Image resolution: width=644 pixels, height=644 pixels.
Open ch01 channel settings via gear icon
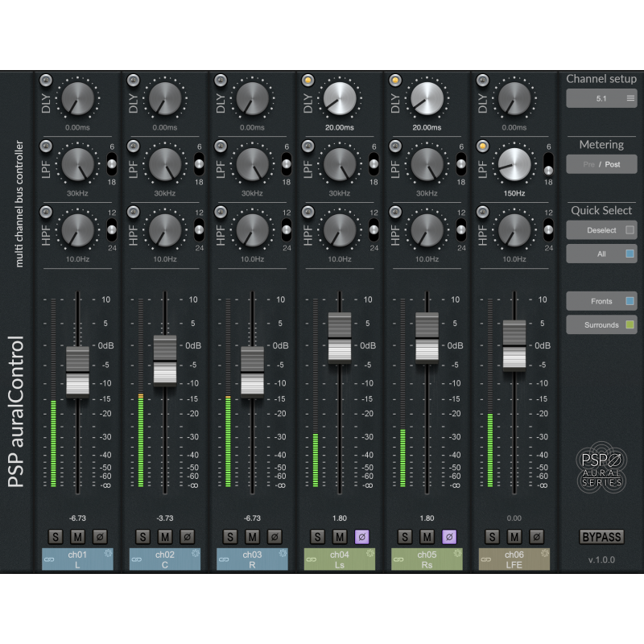click(107, 553)
